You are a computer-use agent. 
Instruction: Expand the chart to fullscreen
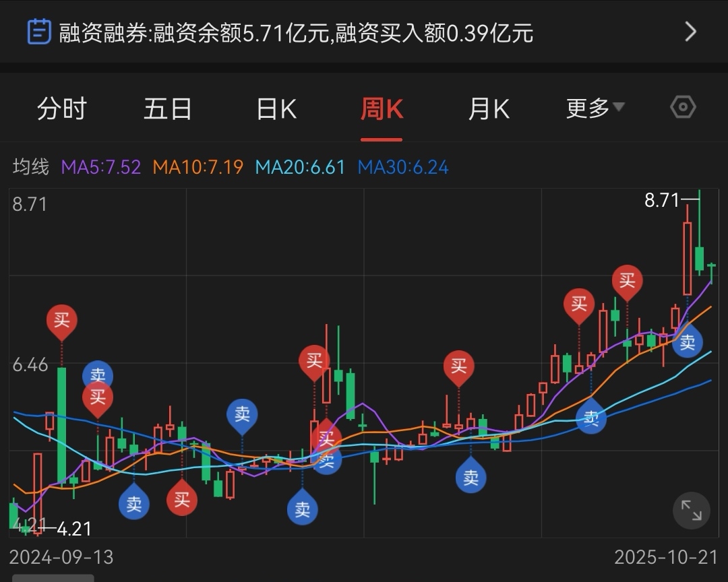692,511
